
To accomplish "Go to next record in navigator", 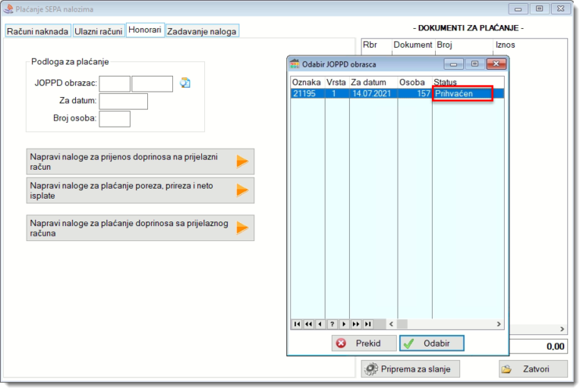I will tap(343, 324).
